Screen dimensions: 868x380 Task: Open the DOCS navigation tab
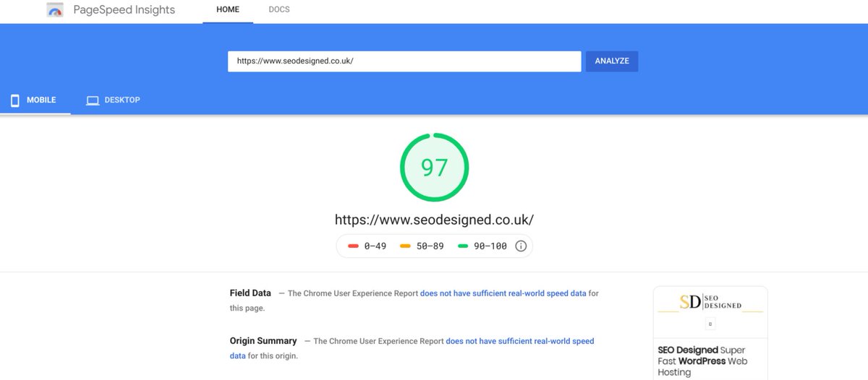coord(279,10)
